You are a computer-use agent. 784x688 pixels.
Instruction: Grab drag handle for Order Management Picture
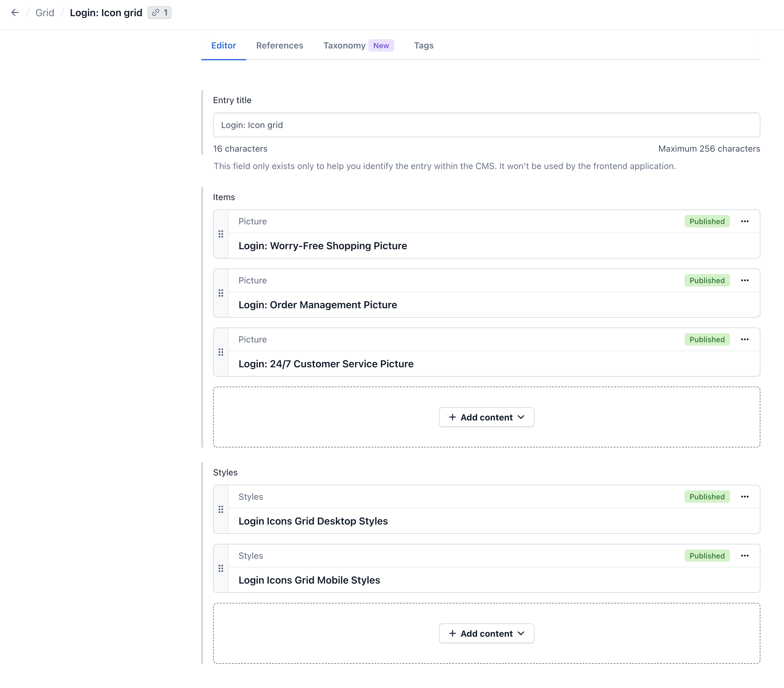(221, 293)
